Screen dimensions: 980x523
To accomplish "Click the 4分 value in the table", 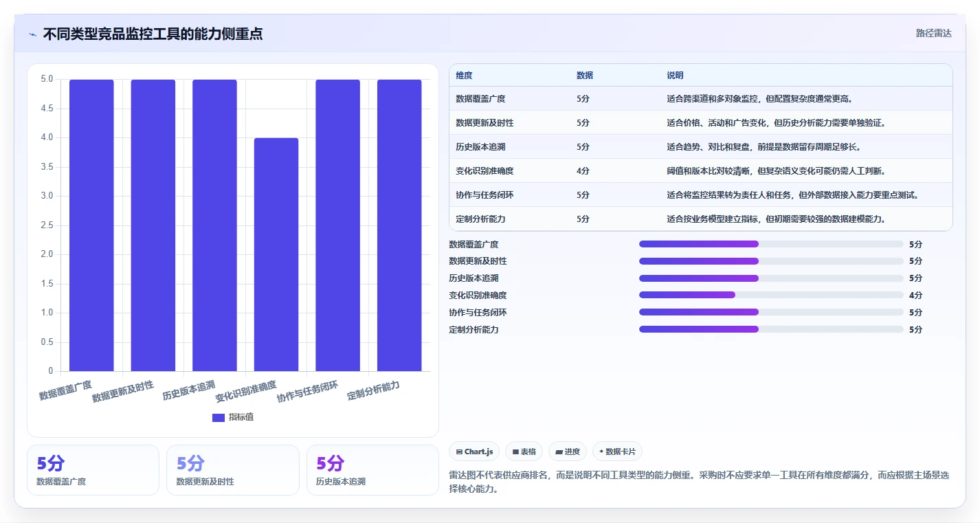I will click(583, 171).
